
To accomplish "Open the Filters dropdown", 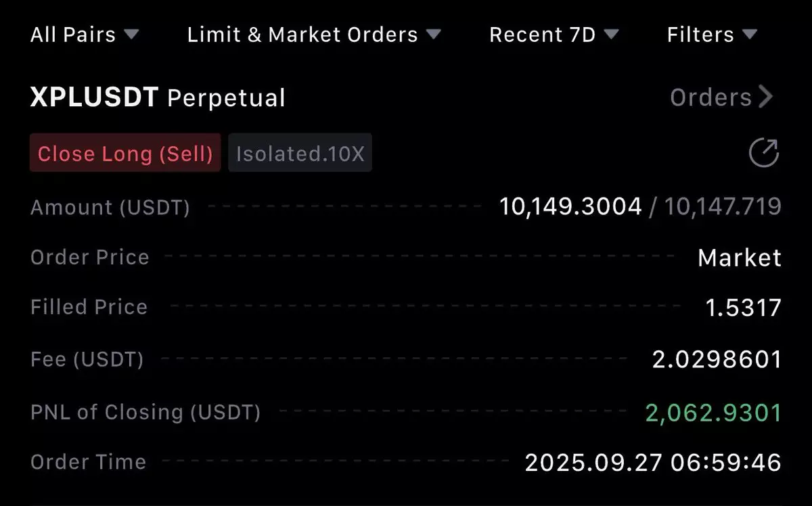I will [x=712, y=34].
